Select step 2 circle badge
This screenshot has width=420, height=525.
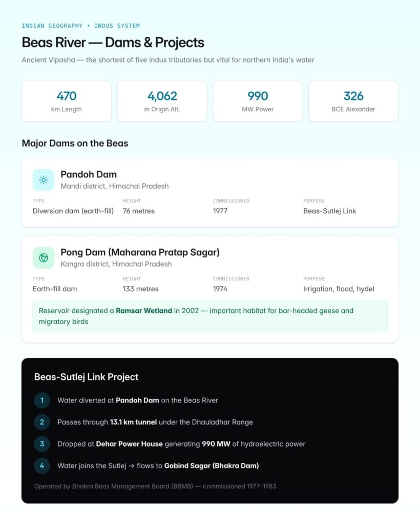[42, 422]
